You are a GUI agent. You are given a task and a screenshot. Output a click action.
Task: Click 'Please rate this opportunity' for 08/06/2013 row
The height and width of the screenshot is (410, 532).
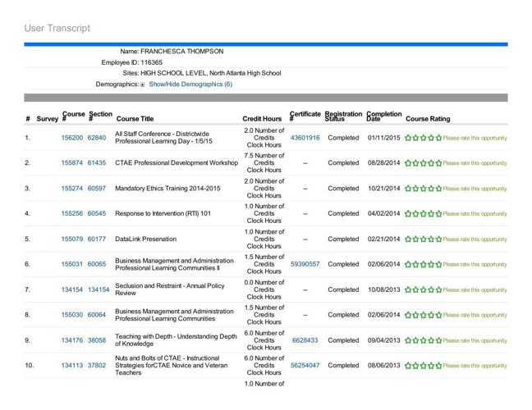pos(475,366)
